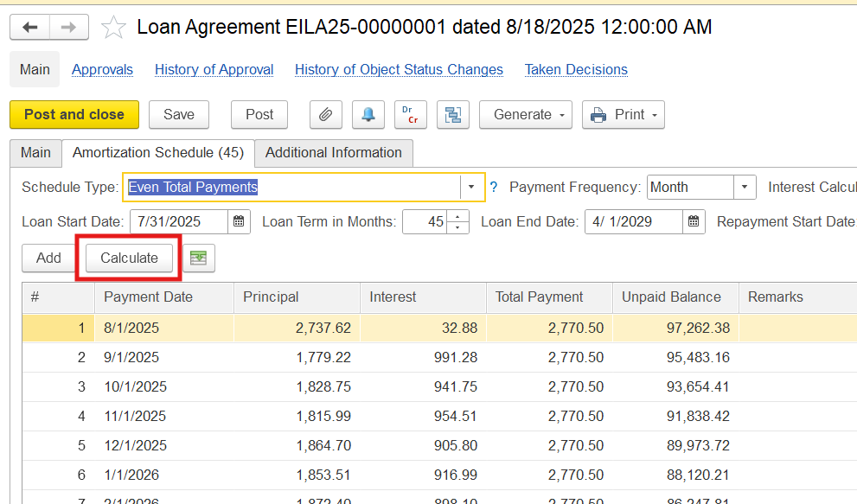
Task: Add document to favorites with star icon
Action: (113, 28)
